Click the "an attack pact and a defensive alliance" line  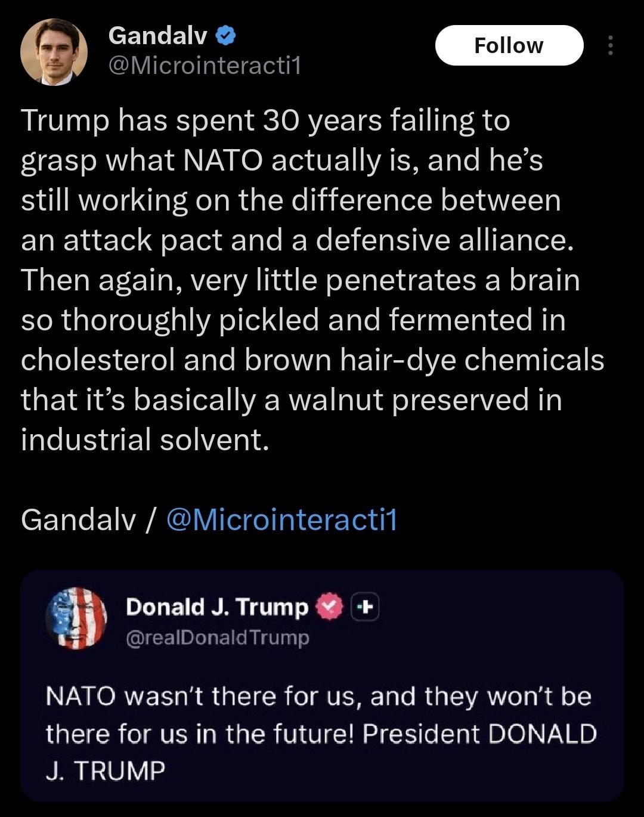pos(297,240)
